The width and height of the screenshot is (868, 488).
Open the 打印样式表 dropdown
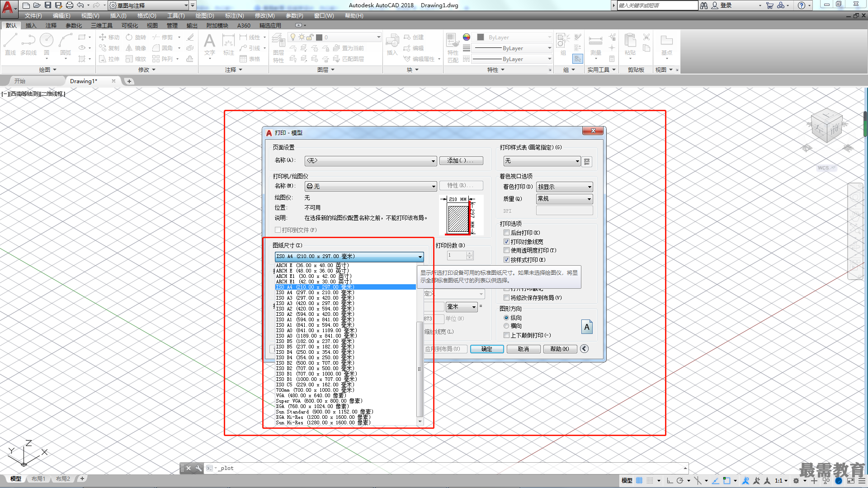click(x=542, y=161)
